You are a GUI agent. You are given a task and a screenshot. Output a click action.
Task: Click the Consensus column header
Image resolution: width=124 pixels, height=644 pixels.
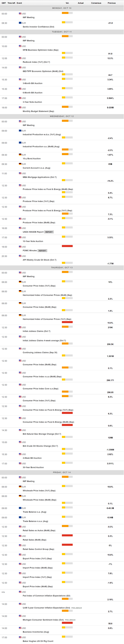96,3
